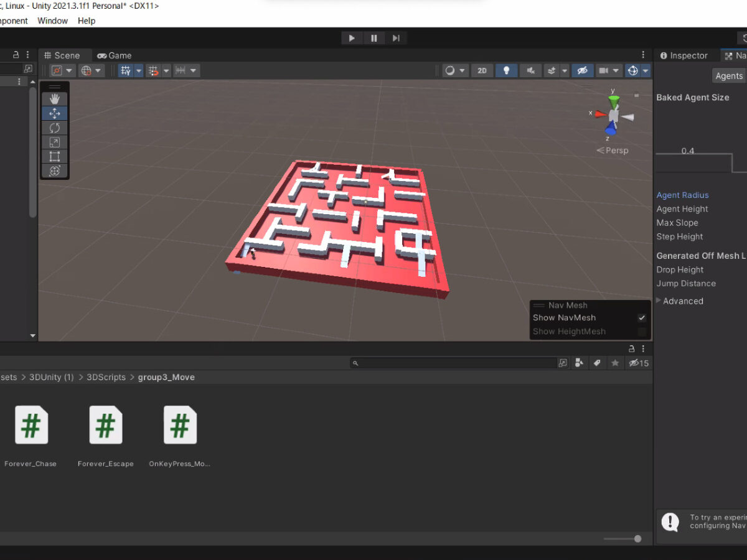This screenshot has width=747, height=560.
Task: Select the Hand tool in scene overlay
Action: 55,99
